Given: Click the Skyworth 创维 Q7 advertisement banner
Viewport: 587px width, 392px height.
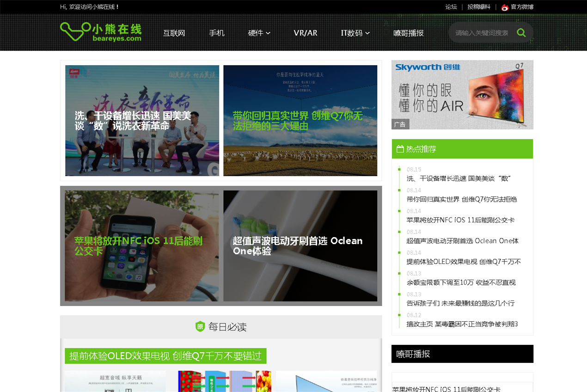Looking at the screenshot, I should pos(462,95).
